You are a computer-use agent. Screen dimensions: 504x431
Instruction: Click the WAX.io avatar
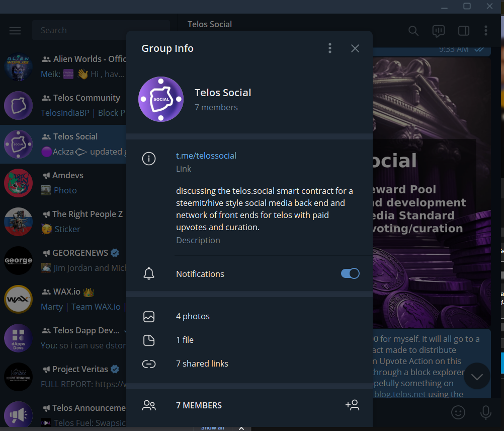[18, 299]
